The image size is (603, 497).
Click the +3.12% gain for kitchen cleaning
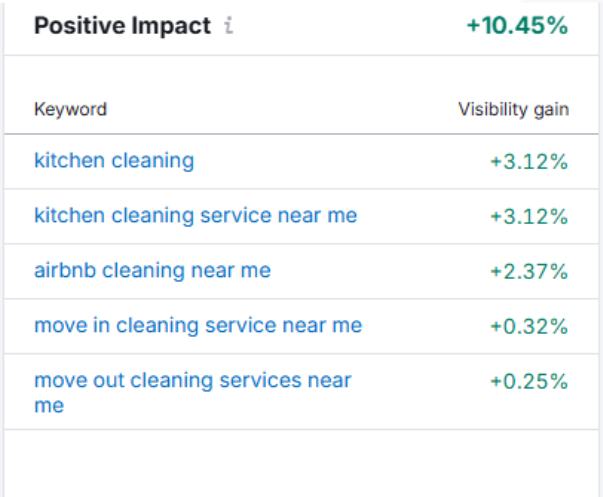(x=528, y=161)
